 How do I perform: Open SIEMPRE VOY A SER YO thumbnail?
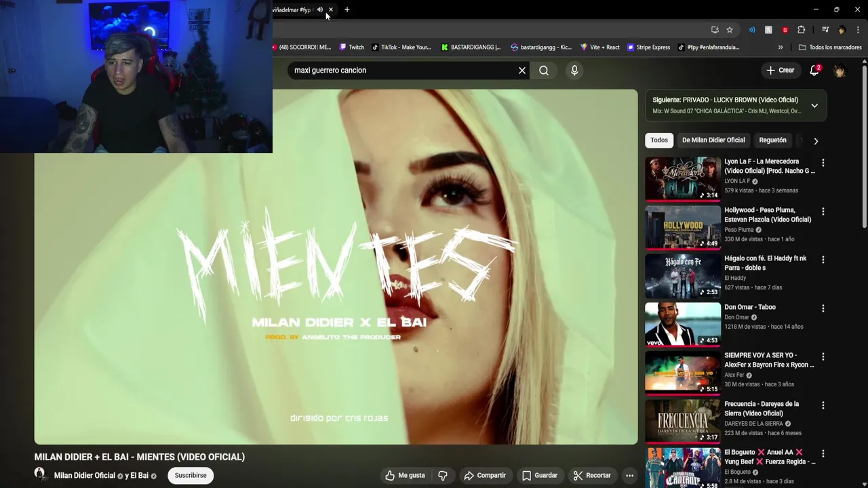[683, 373]
